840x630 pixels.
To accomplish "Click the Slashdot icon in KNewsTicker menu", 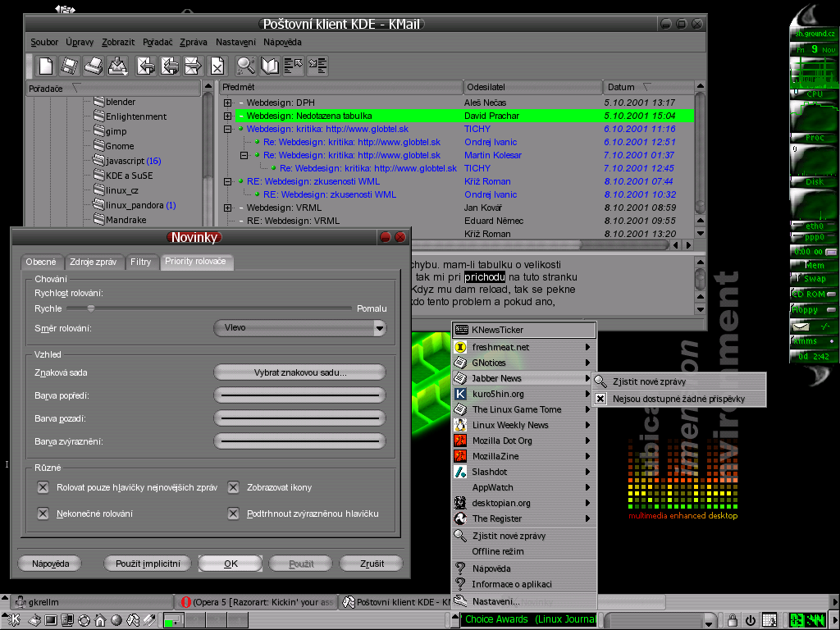I will tap(460, 472).
